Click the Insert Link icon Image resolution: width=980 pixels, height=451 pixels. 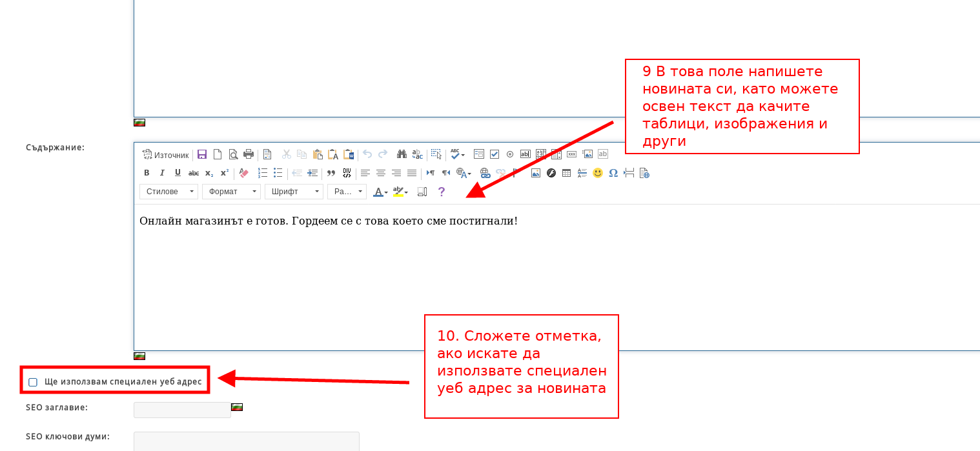pyautogui.click(x=485, y=173)
